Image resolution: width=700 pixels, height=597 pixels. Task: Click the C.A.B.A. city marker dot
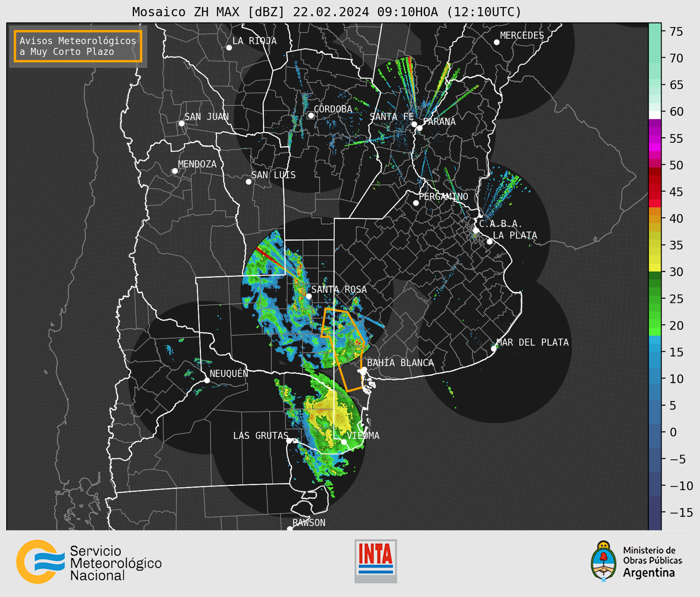click(x=476, y=230)
